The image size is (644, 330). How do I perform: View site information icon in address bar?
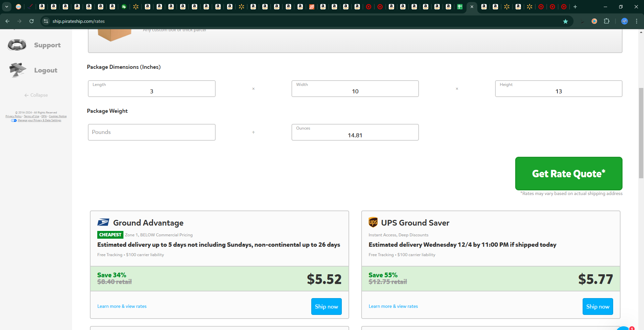46,21
